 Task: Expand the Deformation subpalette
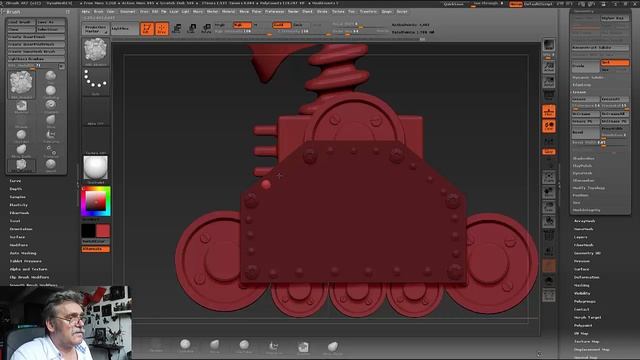tap(587, 277)
